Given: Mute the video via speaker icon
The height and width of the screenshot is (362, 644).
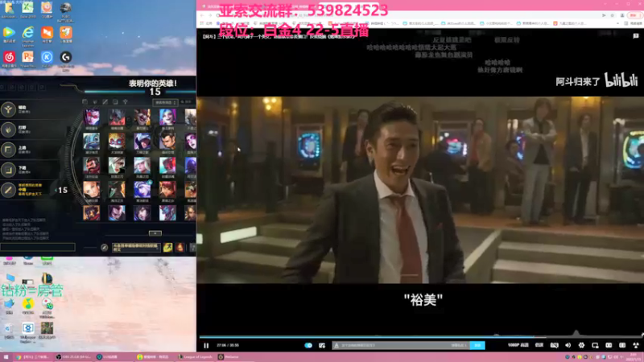Looking at the screenshot, I should [568, 346].
